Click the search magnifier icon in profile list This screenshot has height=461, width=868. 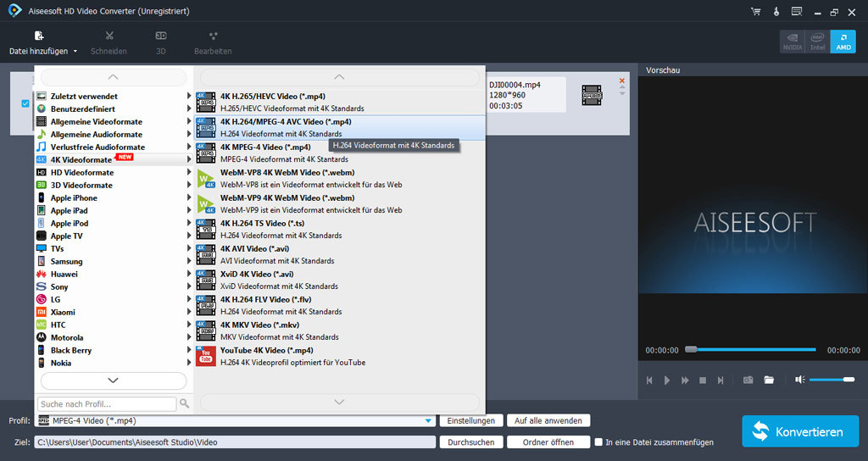click(x=184, y=403)
